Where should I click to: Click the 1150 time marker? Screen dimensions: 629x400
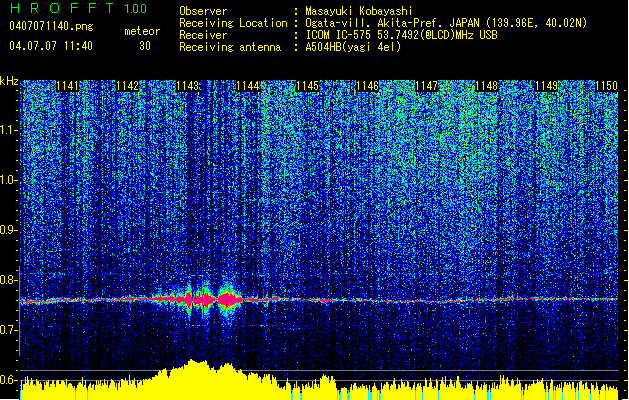point(606,86)
